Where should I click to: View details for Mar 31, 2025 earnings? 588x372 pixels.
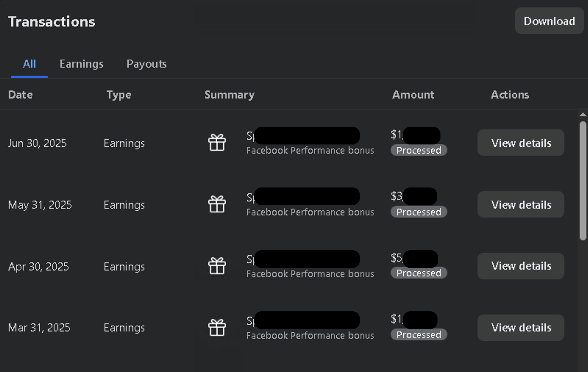coord(521,328)
